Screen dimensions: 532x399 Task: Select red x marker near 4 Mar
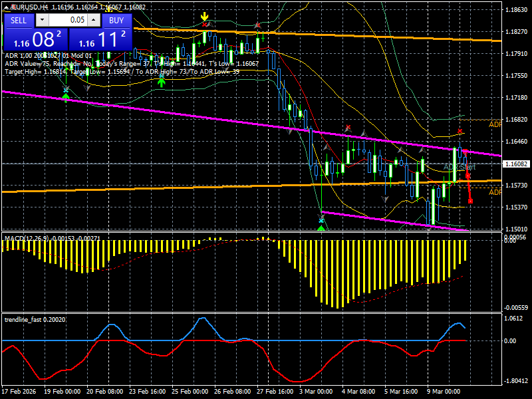[x=348, y=128]
